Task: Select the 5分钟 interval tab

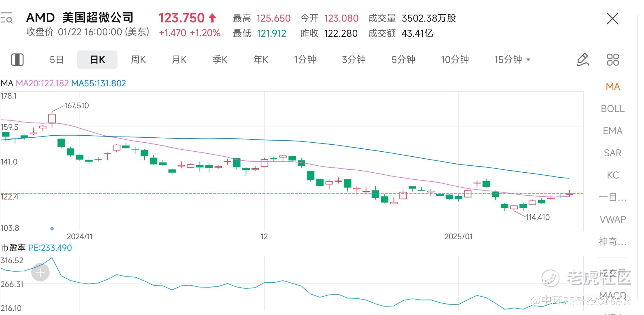Action: click(x=403, y=60)
